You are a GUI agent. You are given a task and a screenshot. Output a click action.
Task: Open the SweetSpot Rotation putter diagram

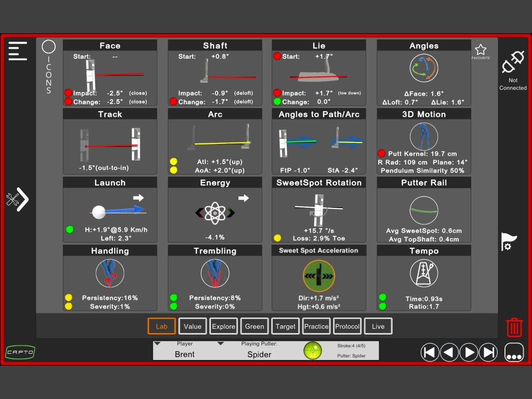(318, 210)
